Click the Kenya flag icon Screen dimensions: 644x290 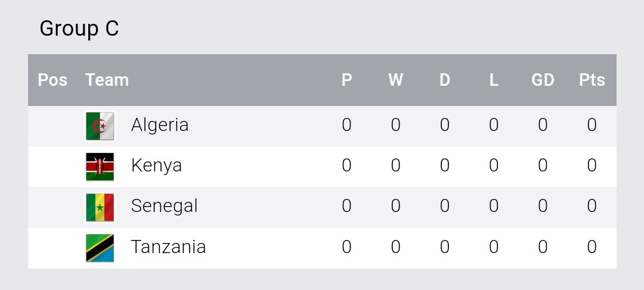(100, 166)
